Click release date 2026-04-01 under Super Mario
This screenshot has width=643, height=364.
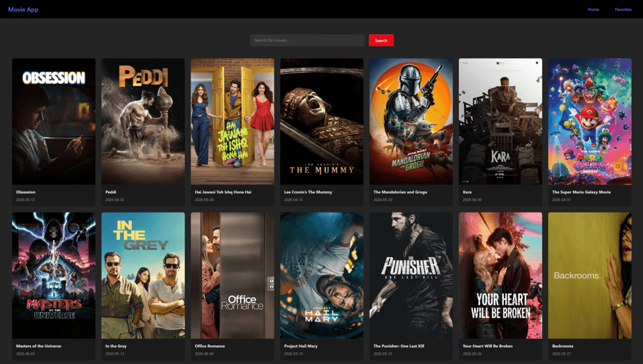[x=562, y=200]
